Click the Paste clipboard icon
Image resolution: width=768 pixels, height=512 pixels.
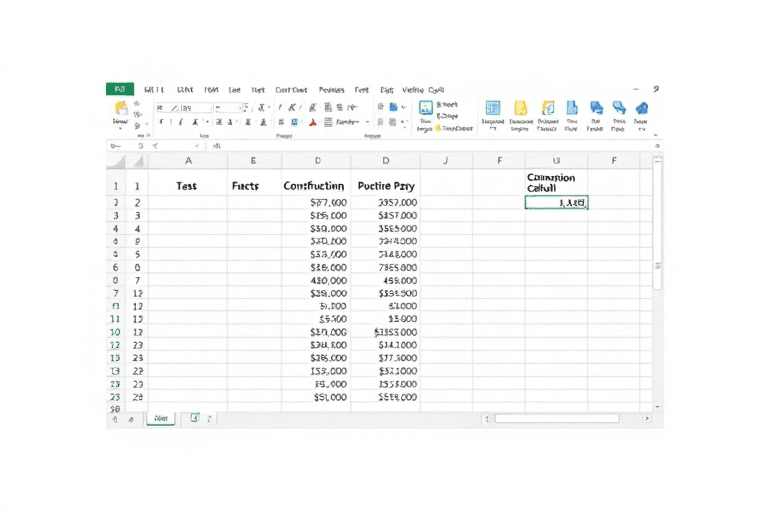pos(121,109)
